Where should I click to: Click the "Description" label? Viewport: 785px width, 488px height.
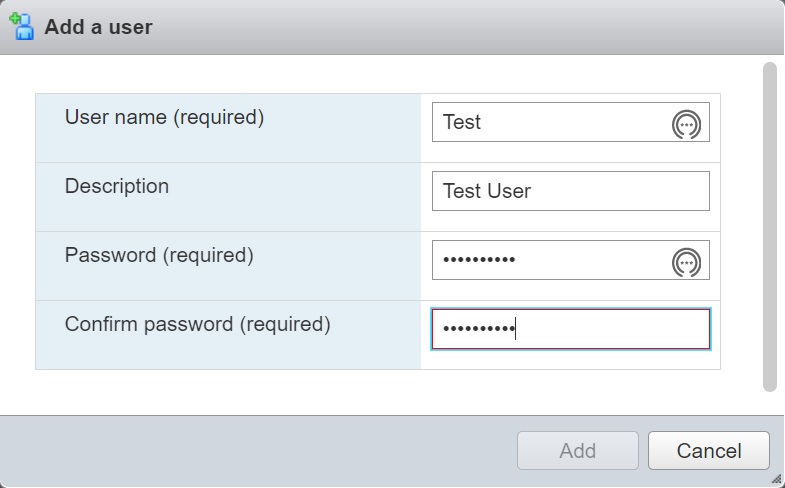pyautogui.click(x=117, y=187)
